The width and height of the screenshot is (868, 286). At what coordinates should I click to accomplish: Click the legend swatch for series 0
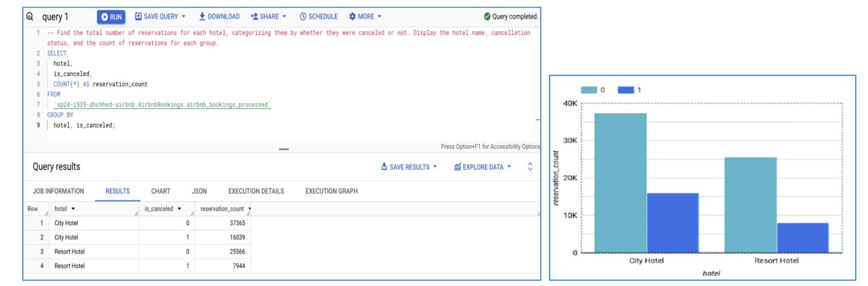[589, 90]
